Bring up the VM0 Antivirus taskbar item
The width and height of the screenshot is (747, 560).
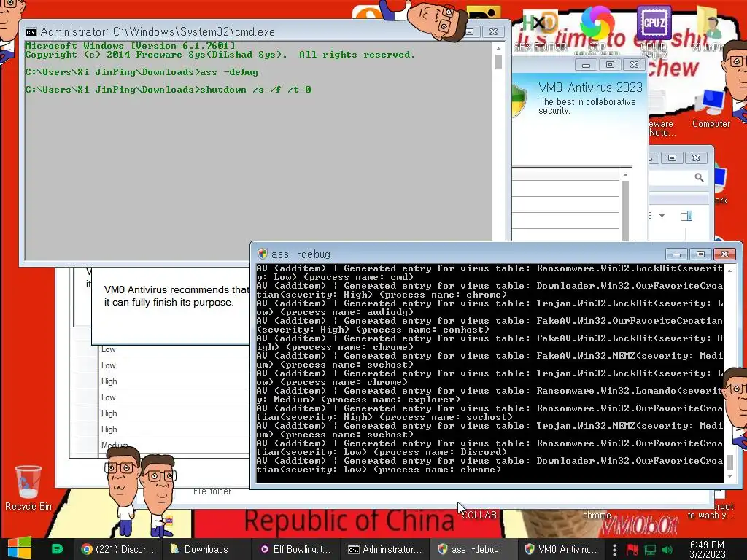click(561, 549)
